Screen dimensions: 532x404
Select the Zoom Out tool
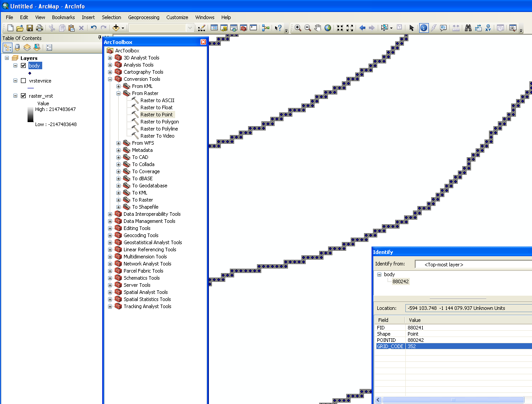point(308,28)
